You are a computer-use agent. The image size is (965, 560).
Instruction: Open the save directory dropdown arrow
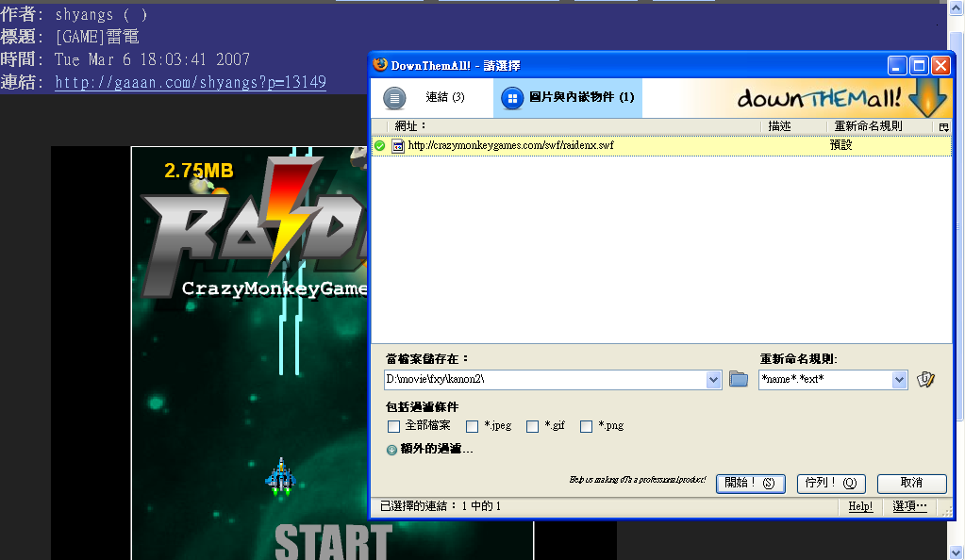click(713, 380)
